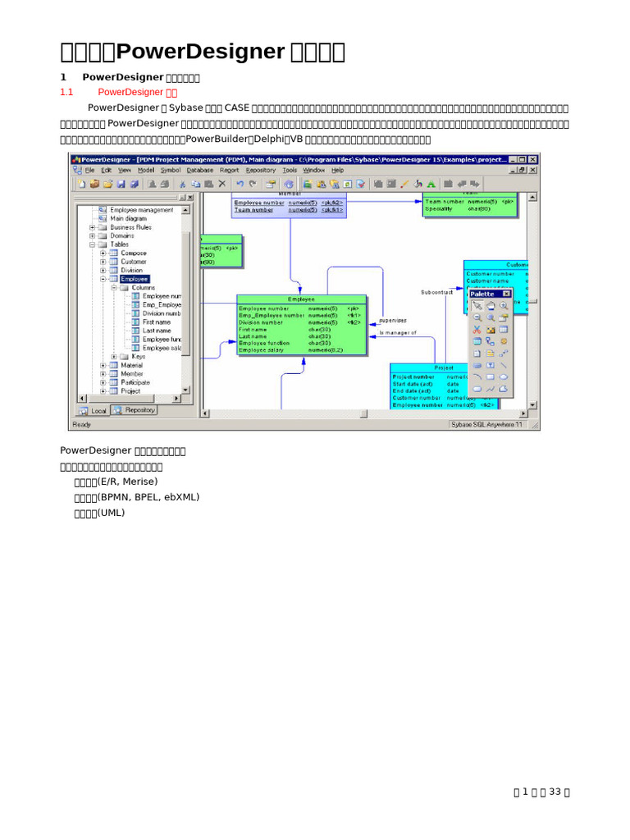Click the Cut scissors icon in main toolbar

pos(182,184)
